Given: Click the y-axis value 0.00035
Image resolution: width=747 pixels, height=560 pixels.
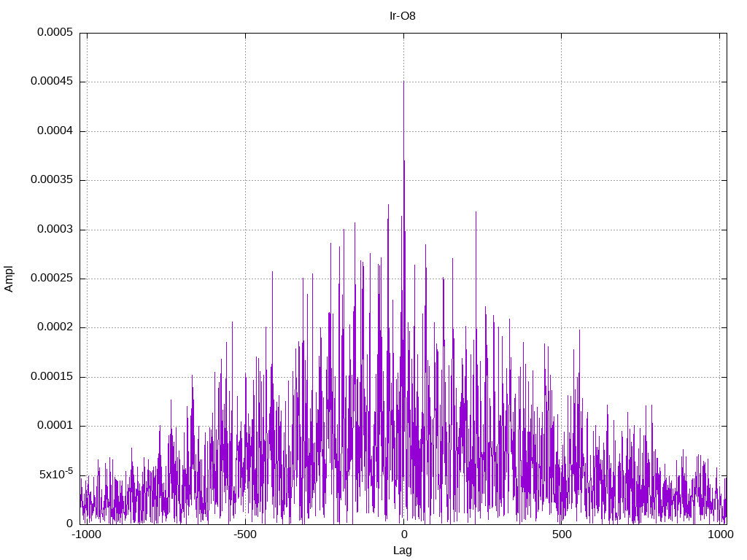Looking at the screenshot, I should click(x=52, y=180).
